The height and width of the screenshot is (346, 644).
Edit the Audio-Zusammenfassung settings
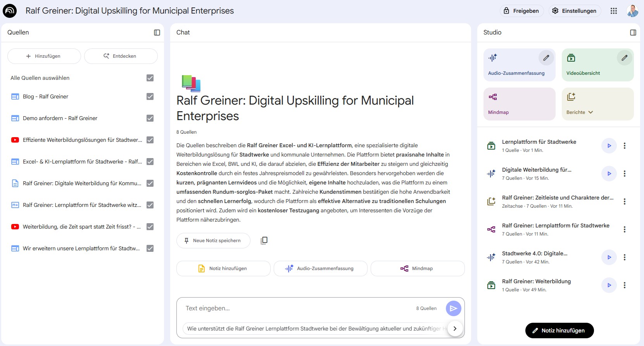click(x=546, y=58)
